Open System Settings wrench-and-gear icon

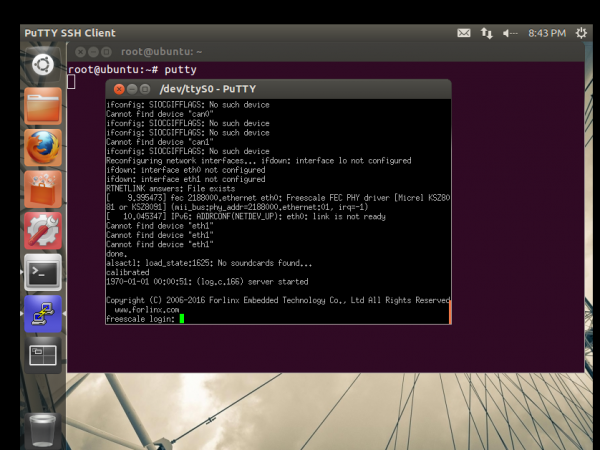[43, 230]
